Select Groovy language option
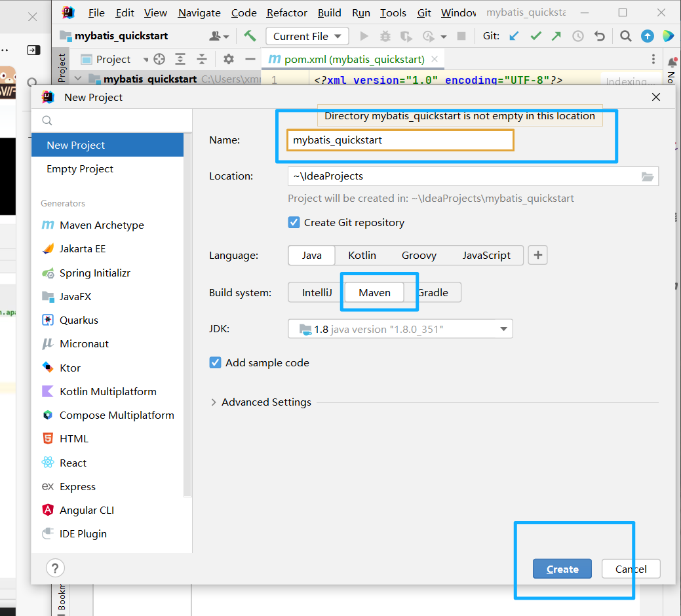This screenshot has width=681, height=616. 419,256
